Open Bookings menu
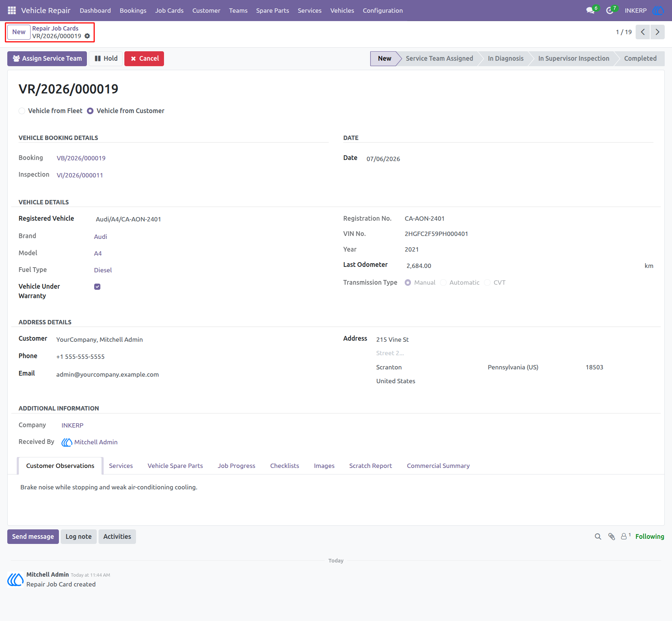Viewport: 672px width, 621px height. point(133,11)
